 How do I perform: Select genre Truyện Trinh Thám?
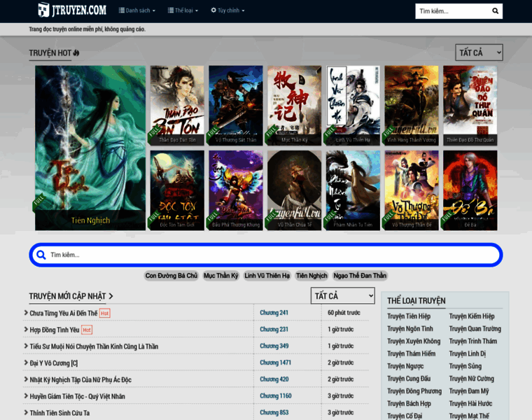pos(473,342)
